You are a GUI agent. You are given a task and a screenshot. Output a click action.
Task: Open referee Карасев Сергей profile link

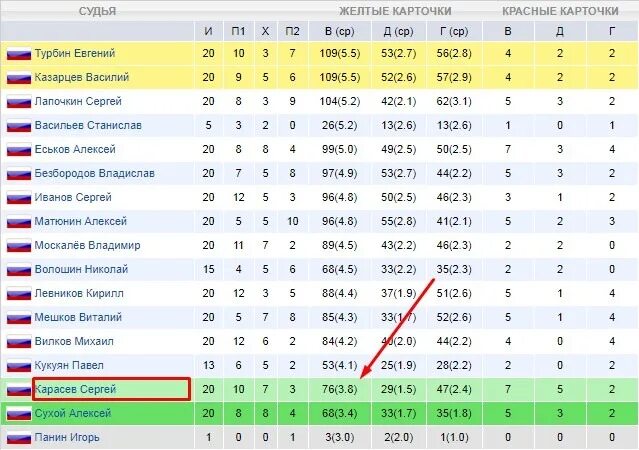tap(76, 389)
